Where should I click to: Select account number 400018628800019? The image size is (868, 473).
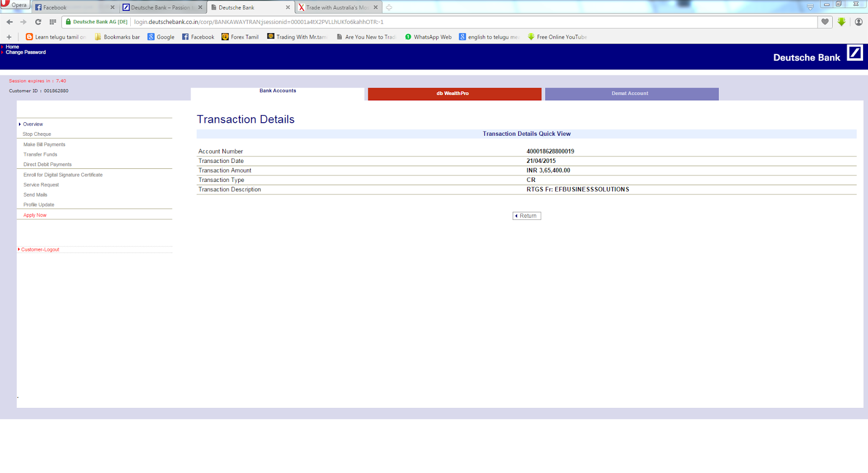click(x=550, y=152)
